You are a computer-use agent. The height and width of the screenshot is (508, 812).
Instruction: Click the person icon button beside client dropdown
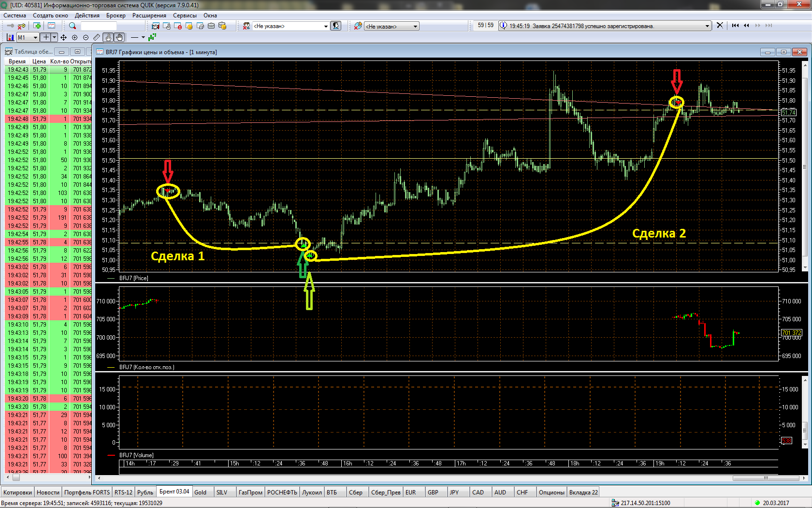[x=336, y=26]
